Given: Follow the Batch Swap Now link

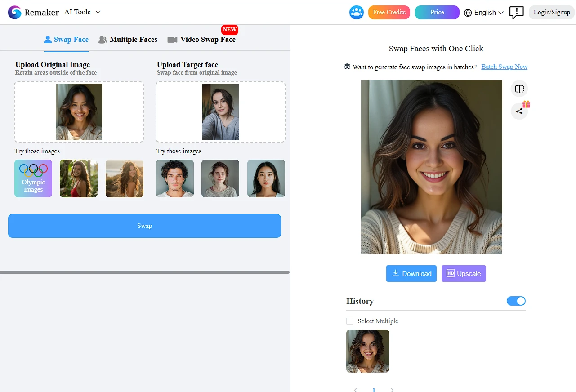Looking at the screenshot, I should (504, 67).
